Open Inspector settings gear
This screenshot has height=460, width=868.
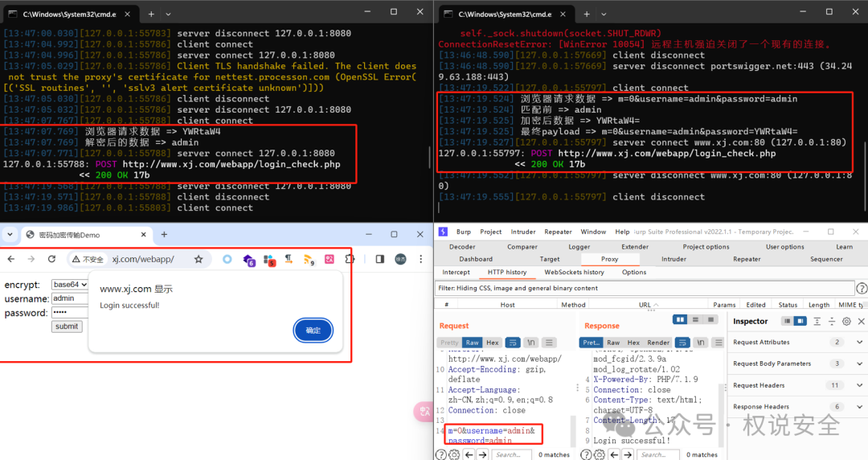pos(846,321)
